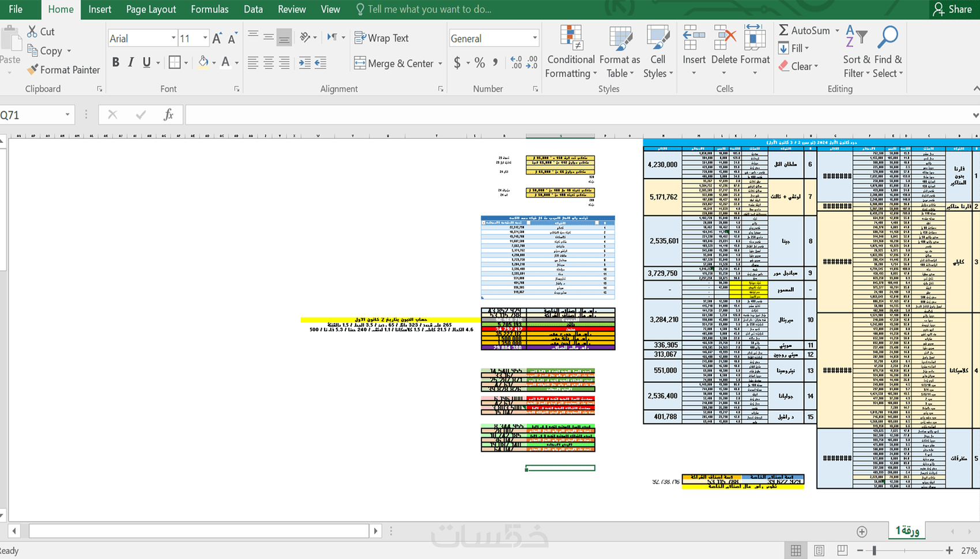Open the Cell Styles gallery dropdown
This screenshot has height=559, width=980.
tap(658, 52)
